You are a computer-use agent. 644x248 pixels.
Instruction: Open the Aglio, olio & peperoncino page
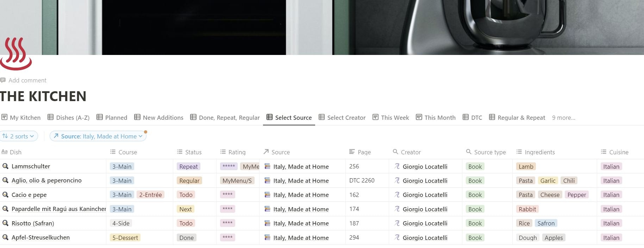[x=46, y=180]
